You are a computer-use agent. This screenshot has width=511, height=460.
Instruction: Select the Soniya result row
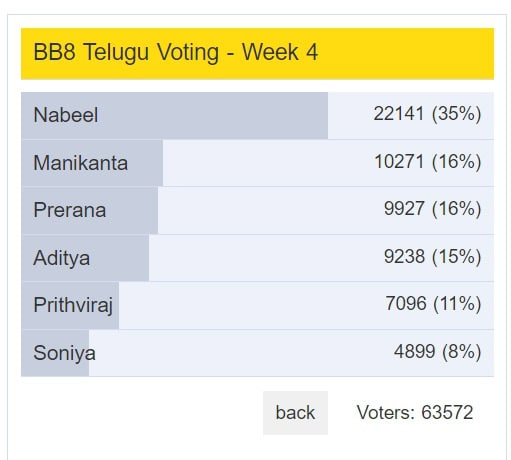tap(257, 353)
